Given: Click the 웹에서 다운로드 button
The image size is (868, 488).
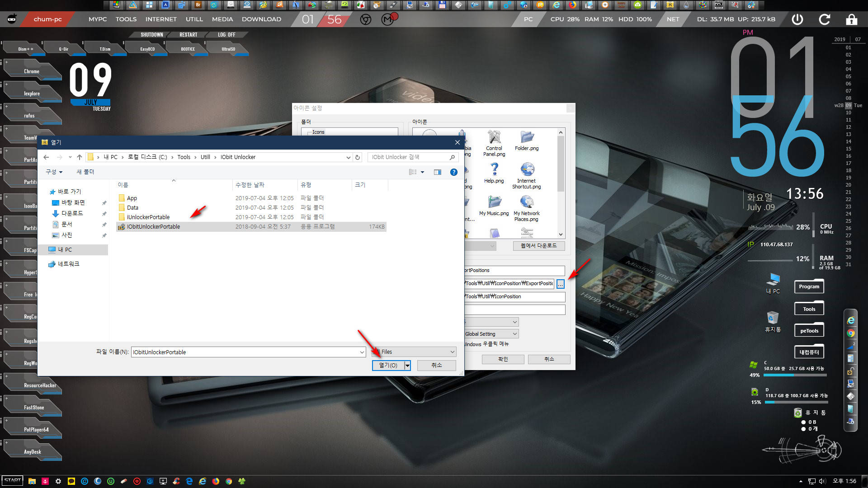Looking at the screenshot, I should (x=539, y=246).
